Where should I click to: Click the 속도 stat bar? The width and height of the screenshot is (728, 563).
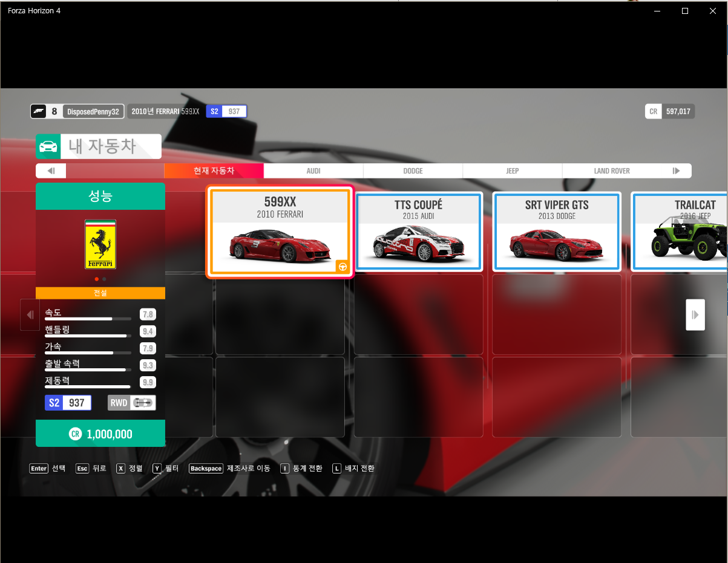point(88,319)
